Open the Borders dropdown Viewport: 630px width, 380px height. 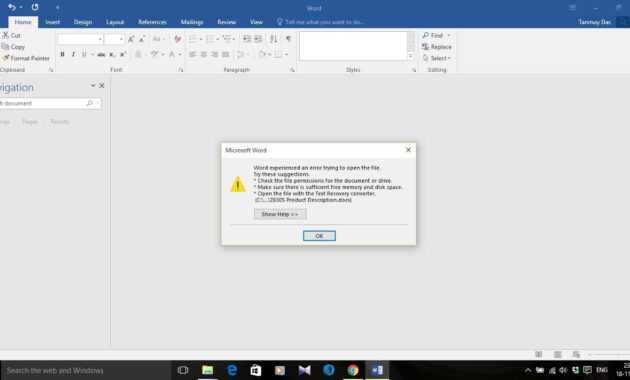[286, 54]
